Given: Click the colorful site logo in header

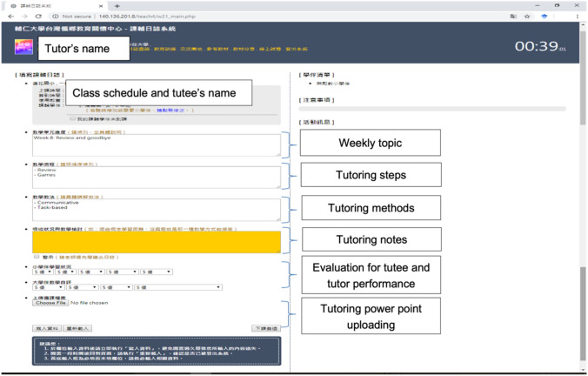Looking at the screenshot, I should point(25,48).
